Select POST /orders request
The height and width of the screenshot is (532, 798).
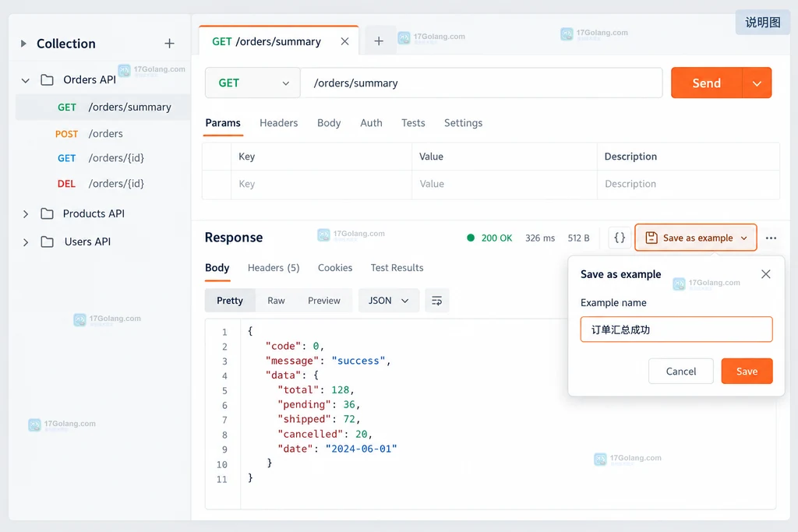(x=104, y=134)
